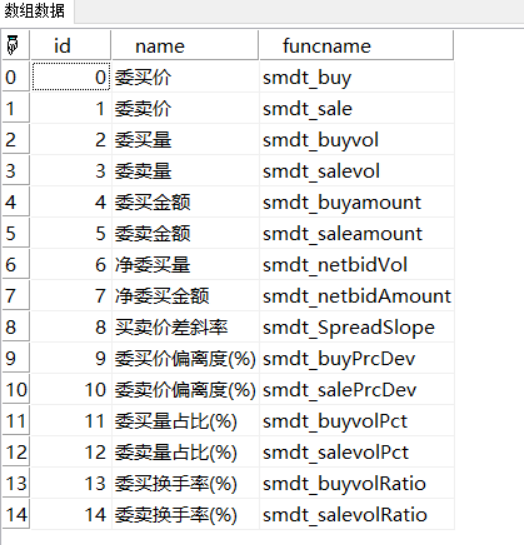
Task: Select the smdt_netbidVol cell
Action: coord(357,265)
